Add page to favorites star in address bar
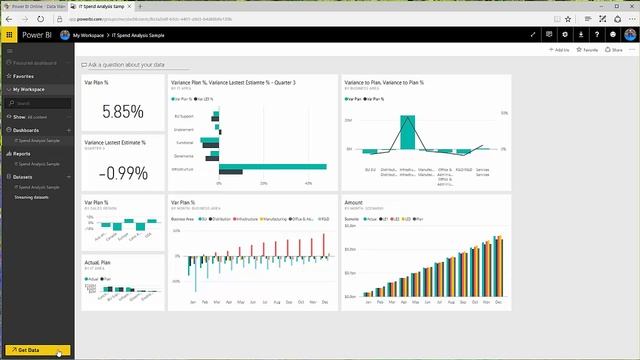The width and height of the screenshot is (640, 360). [568, 19]
